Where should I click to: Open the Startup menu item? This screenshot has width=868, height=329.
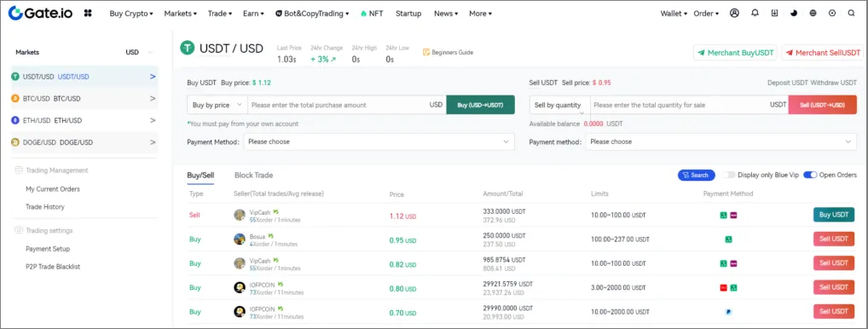click(x=408, y=14)
